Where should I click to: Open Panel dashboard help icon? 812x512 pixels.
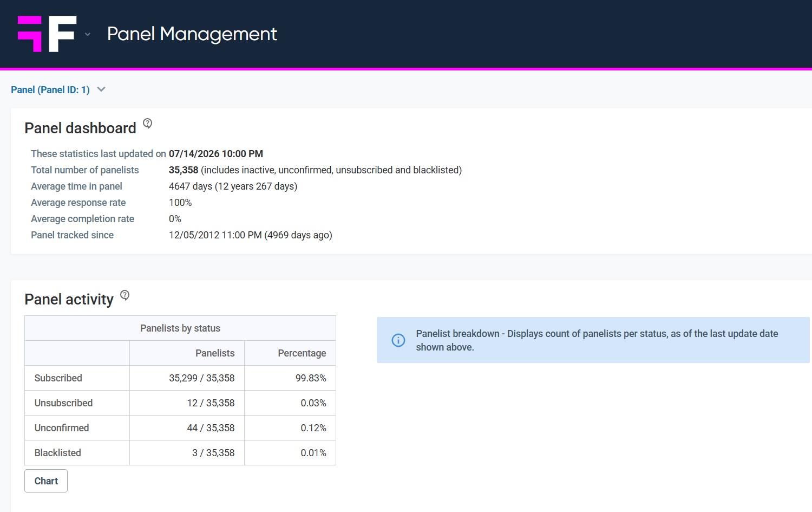[x=147, y=124]
